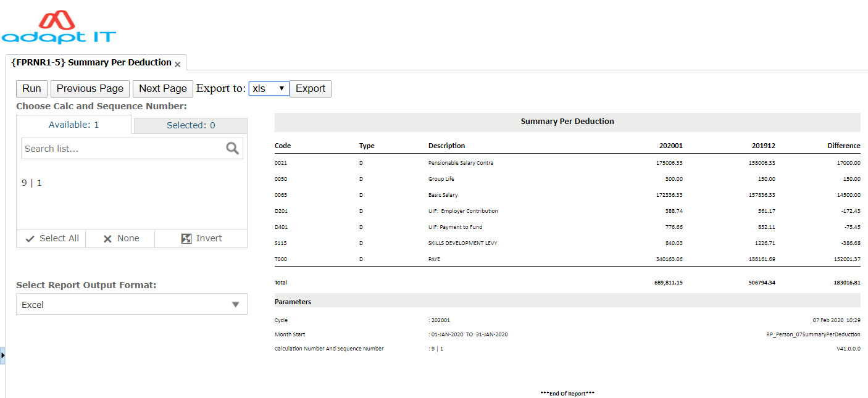Click RP_Person_07SummaryPerDeduction text
The width and height of the screenshot is (868, 398).
click(813, 334)
